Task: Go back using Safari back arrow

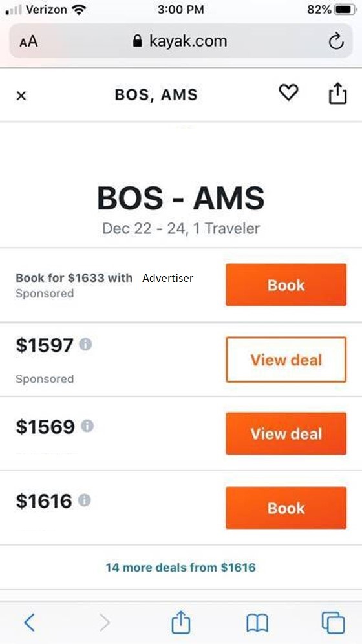Action: (x=30, y=623)
